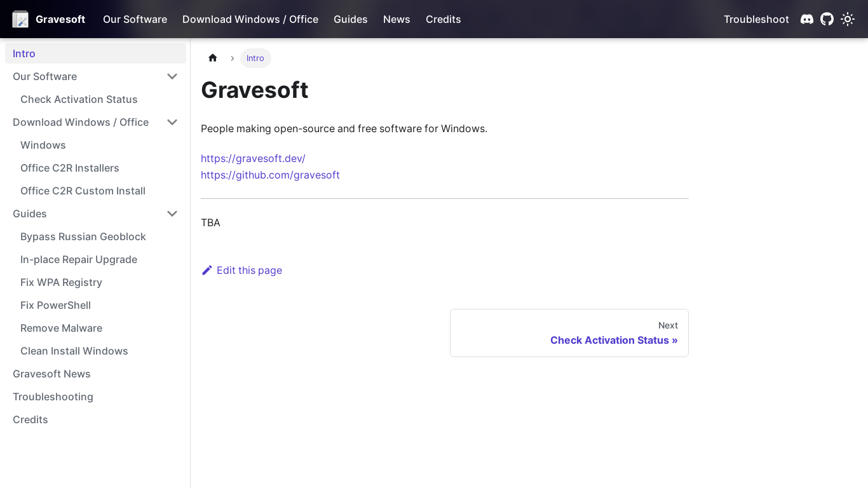This screenshot has height=488, width=868.
Task: Open Remove Malware guide
Action: pos(61,328)
